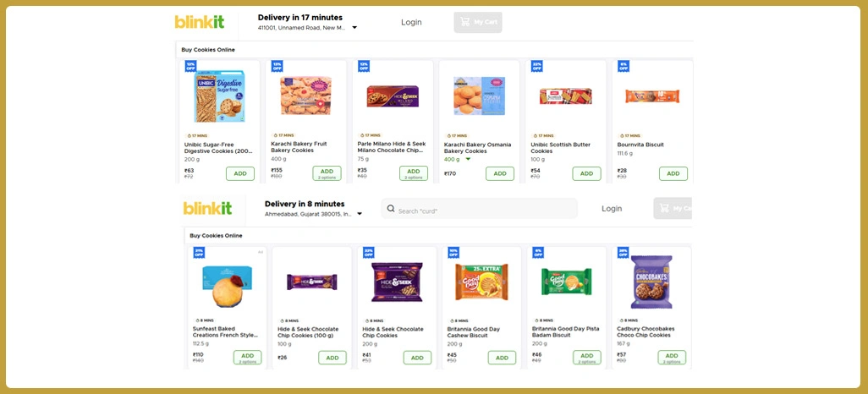The height and width of the screenshot is (394, 868).
Task: Add Britannia Good Day Cashew Biscuit to cart
Action: pyautogui.click(x=502, y=358)
